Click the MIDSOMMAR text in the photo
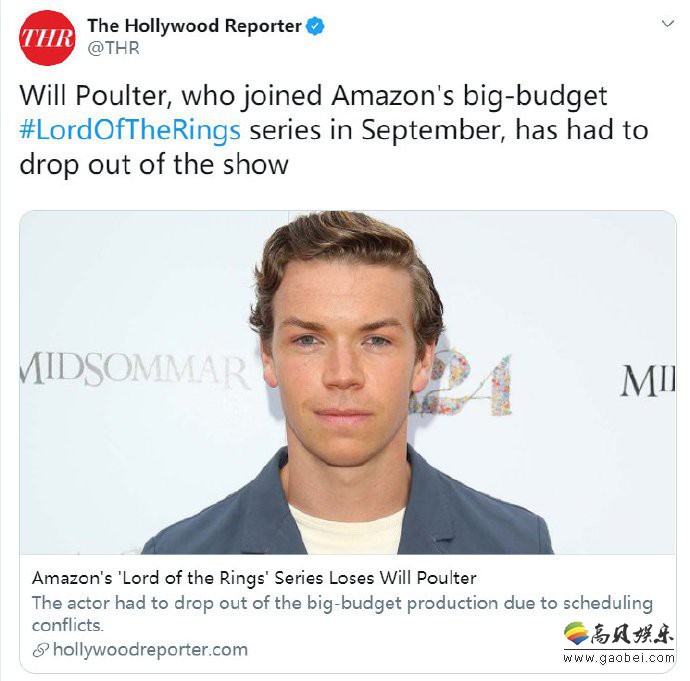 point(136,370)
